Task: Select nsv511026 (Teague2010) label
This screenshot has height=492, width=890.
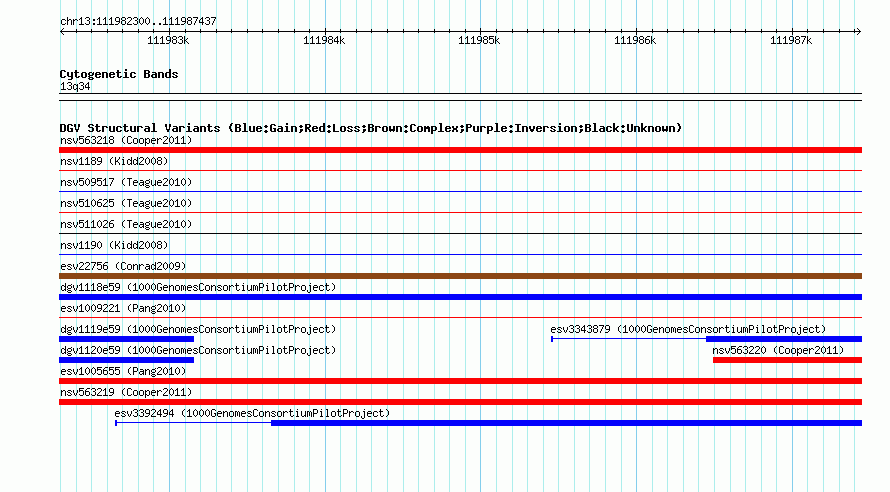Action: point(126,224)
